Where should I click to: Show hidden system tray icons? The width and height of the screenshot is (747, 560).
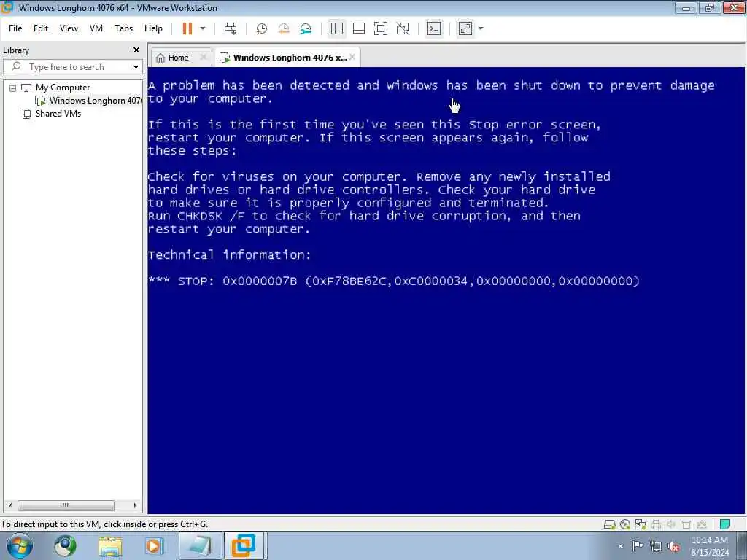[620, 546]
